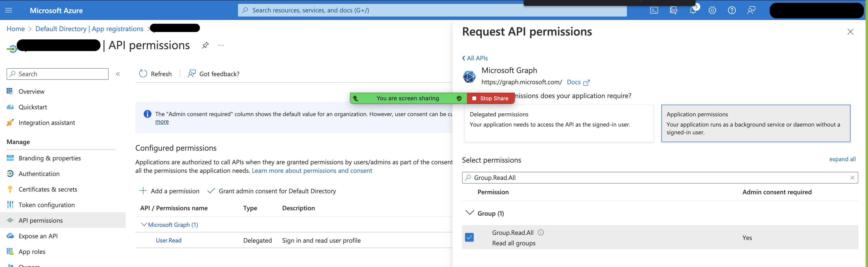The height and width of the screenshot is (267, 868).
Task: Open the Cloud Shell icon in header
Action: [x=654, y=10]
